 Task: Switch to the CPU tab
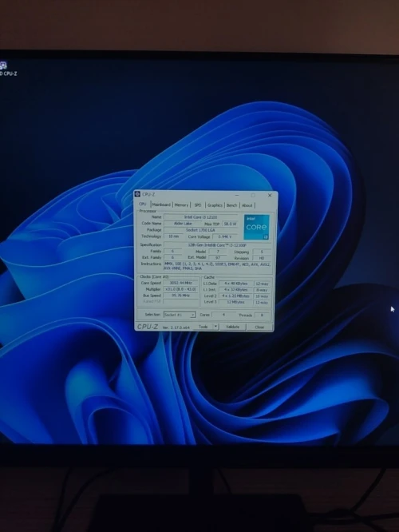[x=143, y=204]
